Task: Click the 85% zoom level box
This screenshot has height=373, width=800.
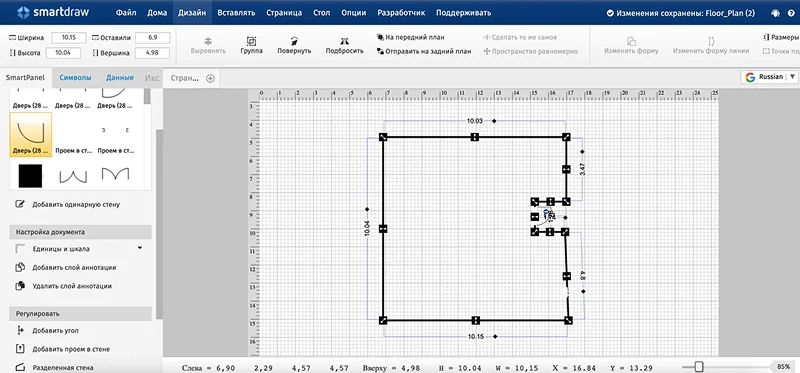Action: [x=784, y=367]
